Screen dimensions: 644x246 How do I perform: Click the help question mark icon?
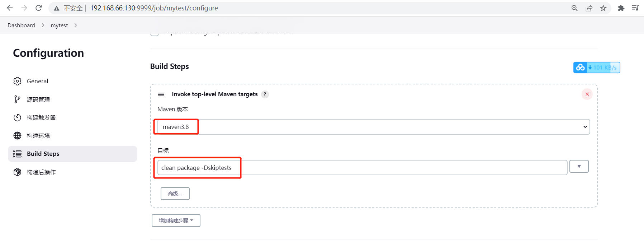click(265, 94)
